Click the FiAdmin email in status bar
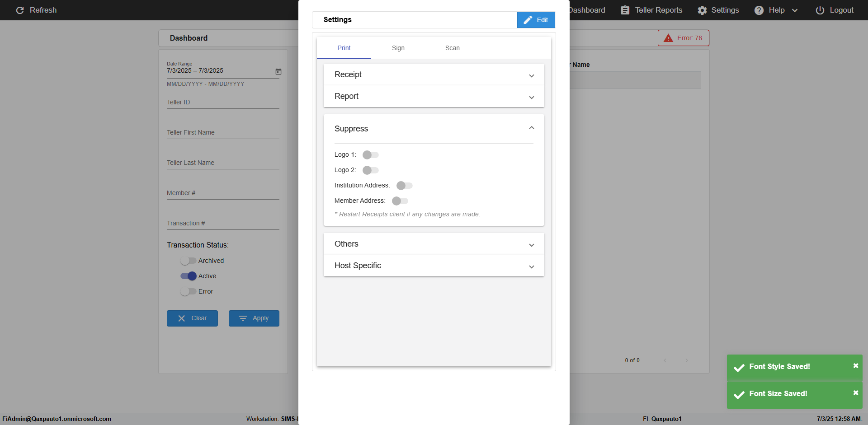The image size is (868, 425). pyautogui.click(x=57, y=419)
